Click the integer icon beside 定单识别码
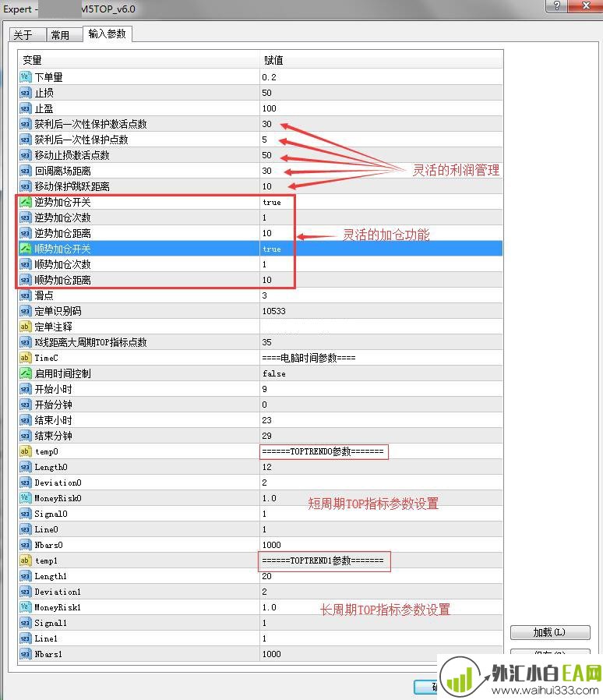Screen dimensions: 603x700 (x=26, y=311)
